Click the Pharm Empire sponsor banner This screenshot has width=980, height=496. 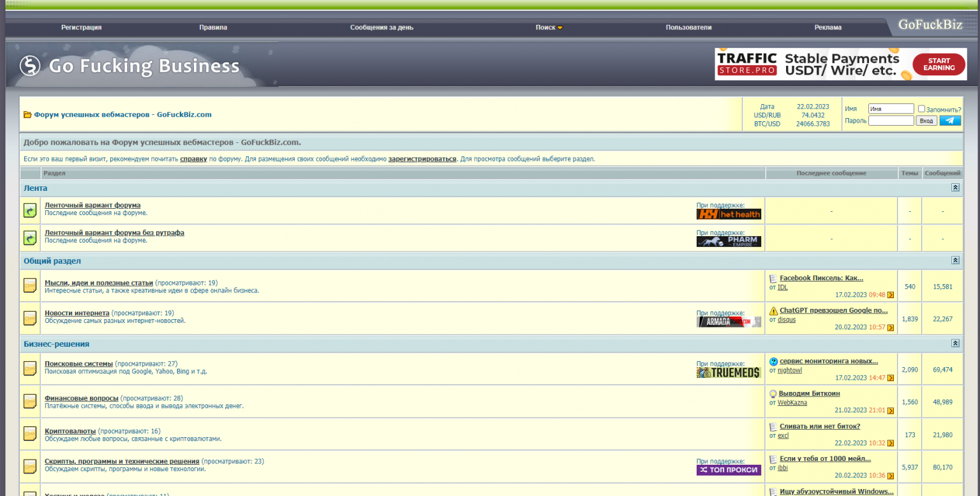click(x=729, y=242)
